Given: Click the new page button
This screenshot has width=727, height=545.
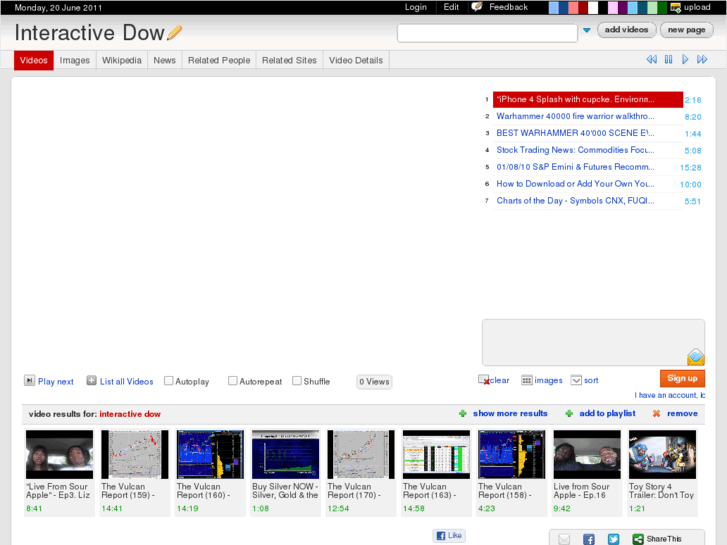Looking at the screenshot, I should point(686,30).
